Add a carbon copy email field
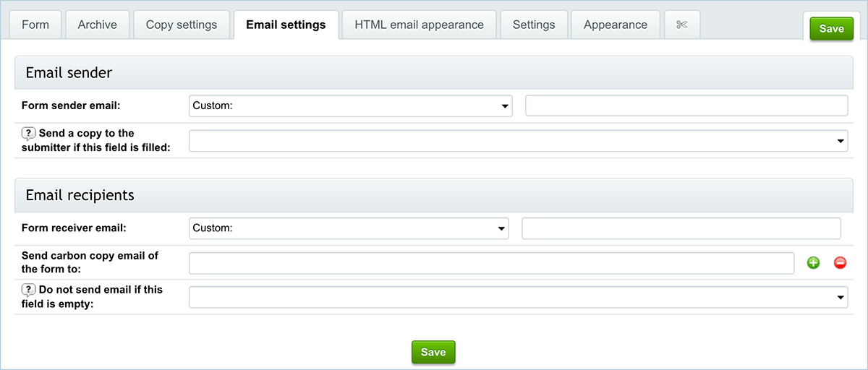This screenshot has width=868, height=370. point(813,263)
